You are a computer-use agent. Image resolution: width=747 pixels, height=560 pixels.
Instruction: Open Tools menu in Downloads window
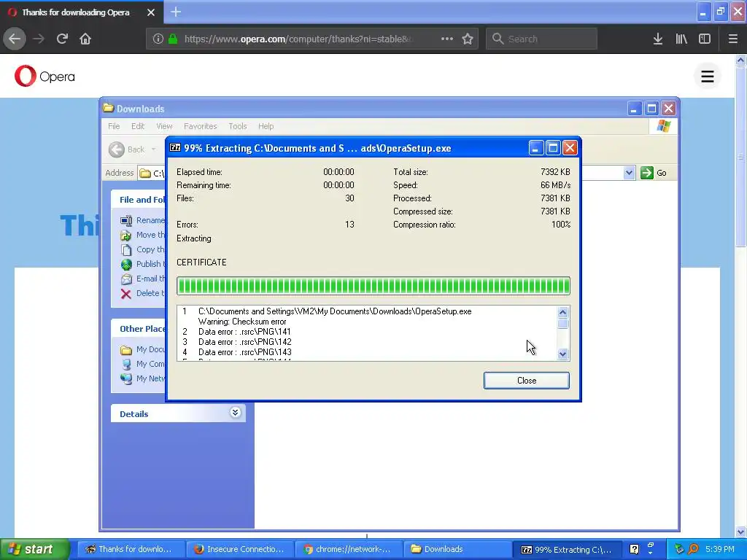(237, 126)
